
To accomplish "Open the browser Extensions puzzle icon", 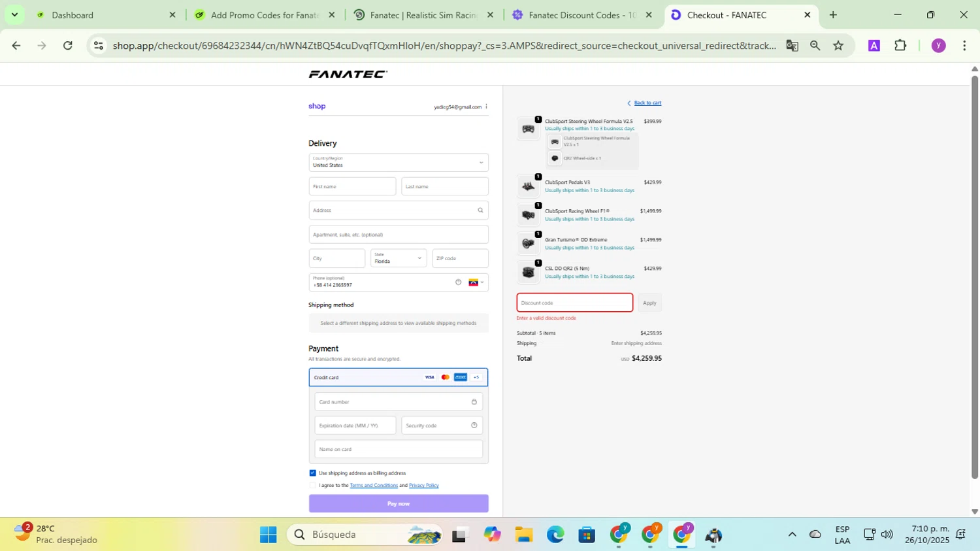I will pyautogui.click(x=900, y=45).
